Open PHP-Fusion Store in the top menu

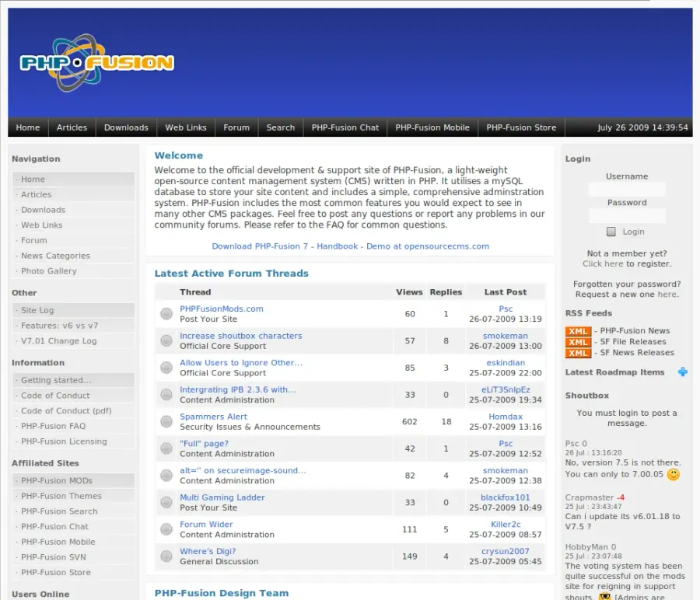(x=521, y=127)
